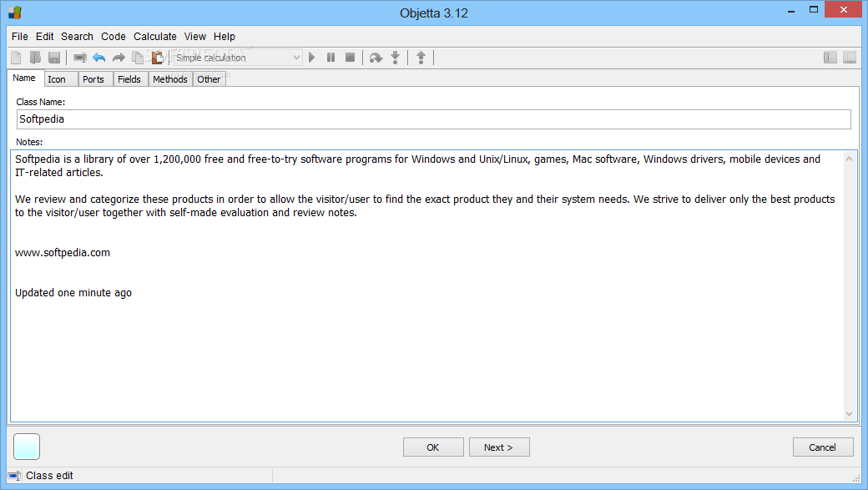Open the Simple calculation dropdown
Viewport: 868px width, 490px height.
[238, 58]
